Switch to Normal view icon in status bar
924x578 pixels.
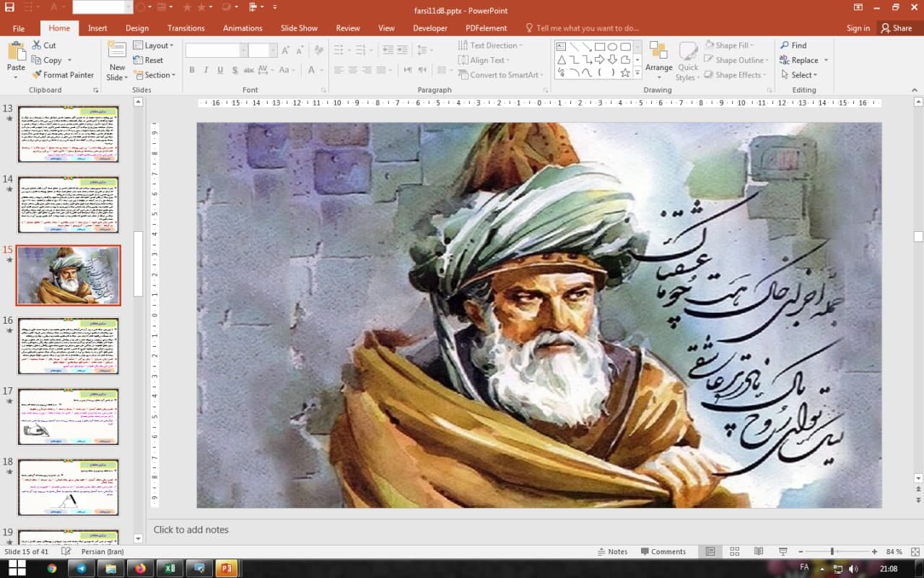pos(710,551)
